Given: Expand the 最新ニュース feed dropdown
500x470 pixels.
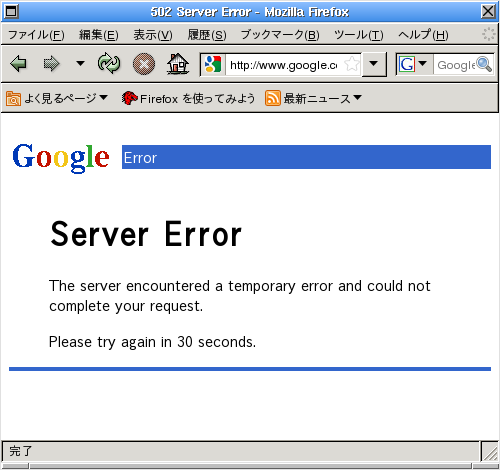Looking at the screenshot, I should (x=313, y=98).
